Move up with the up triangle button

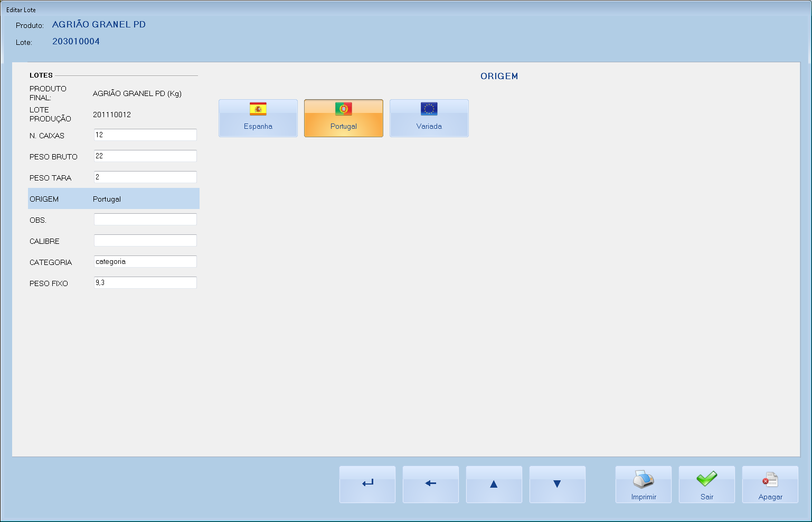pyautogui.click(x=494, y=484)
